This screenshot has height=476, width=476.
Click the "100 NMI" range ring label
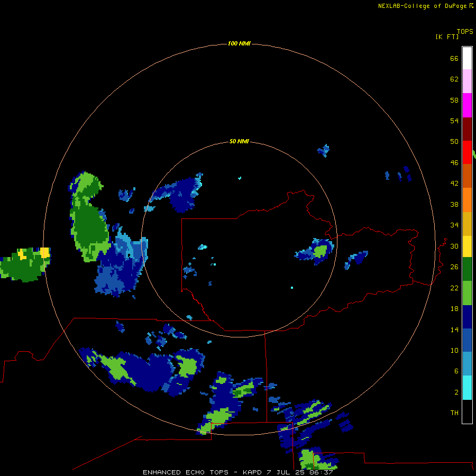239,44
